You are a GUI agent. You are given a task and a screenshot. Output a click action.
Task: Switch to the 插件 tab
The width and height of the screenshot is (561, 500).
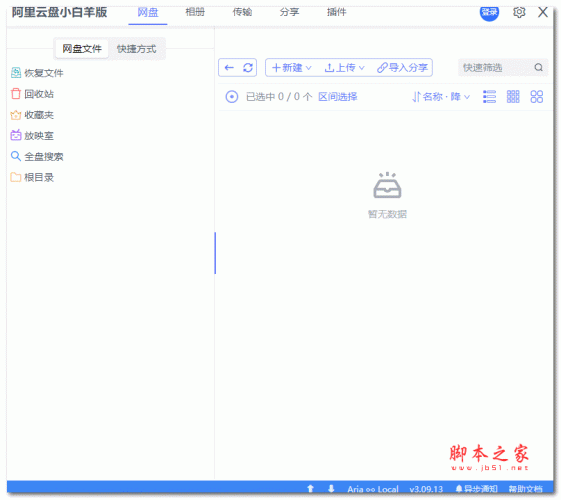[x=337, y=12]
